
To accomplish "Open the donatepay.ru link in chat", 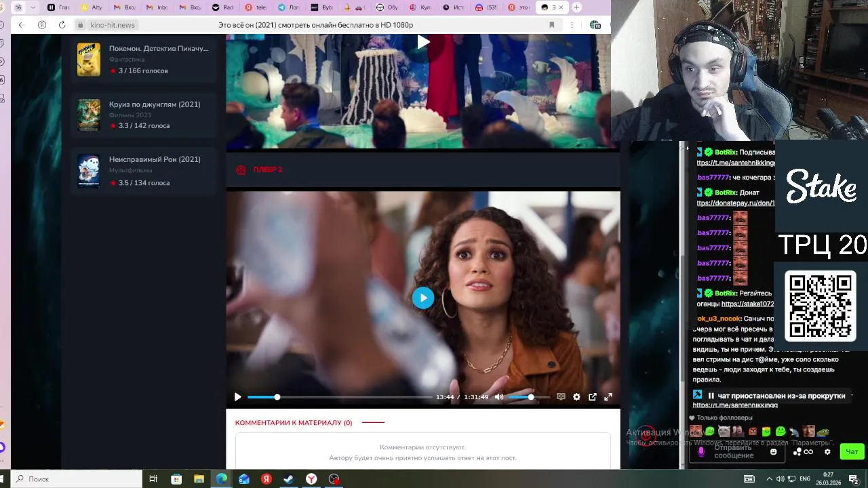I will [x=736, y=203].
